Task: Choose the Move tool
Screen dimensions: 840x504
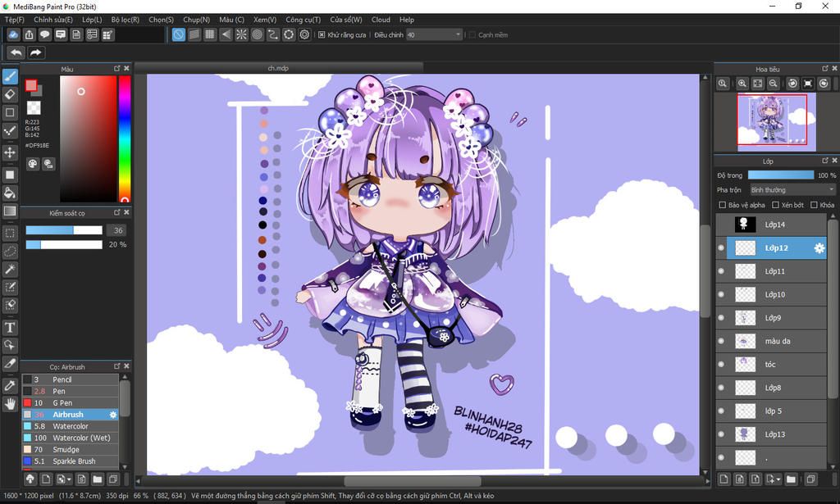Action: click(x=10, y=152)
